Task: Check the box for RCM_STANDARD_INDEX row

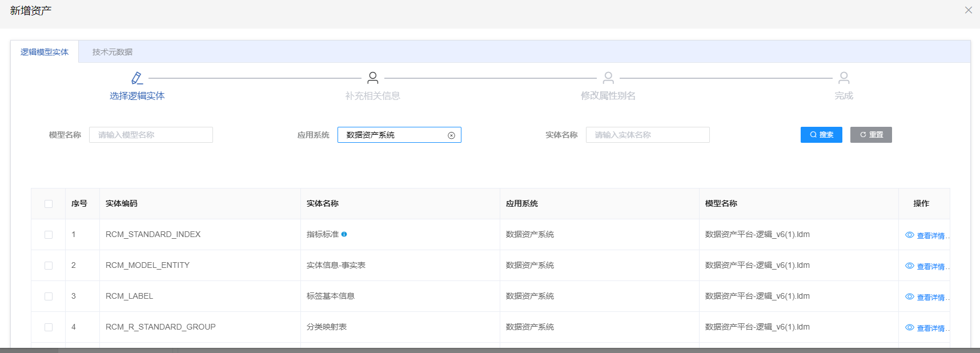Action: [49, 235]
